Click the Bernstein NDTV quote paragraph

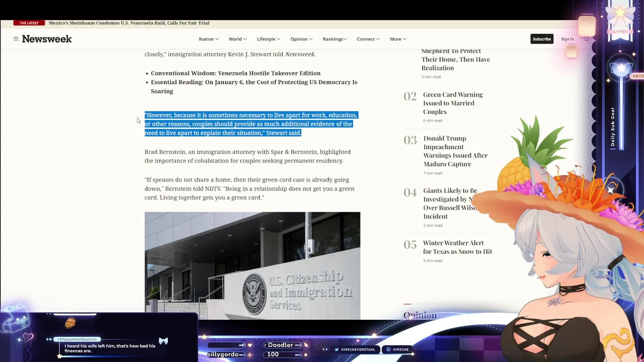coord(250,189)
